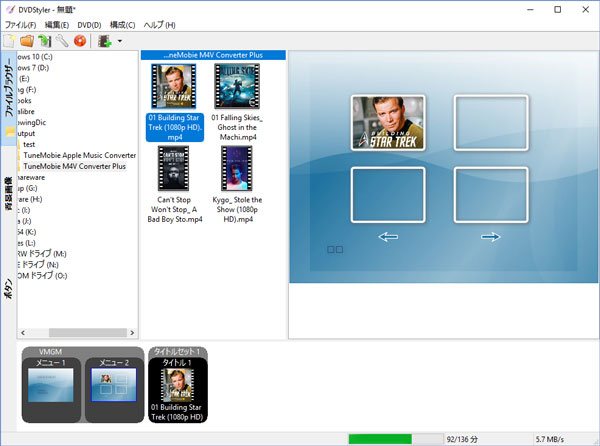This screenshot has height=446, width=600.
Task: Click 01 Falling Skies_ Ghost file name
Action: coord(237,127)
